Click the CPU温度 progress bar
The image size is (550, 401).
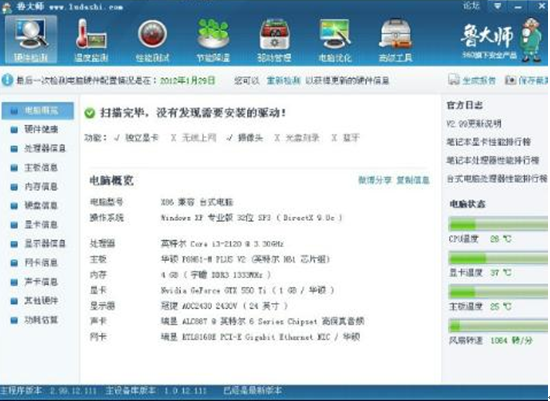point(498,224)
